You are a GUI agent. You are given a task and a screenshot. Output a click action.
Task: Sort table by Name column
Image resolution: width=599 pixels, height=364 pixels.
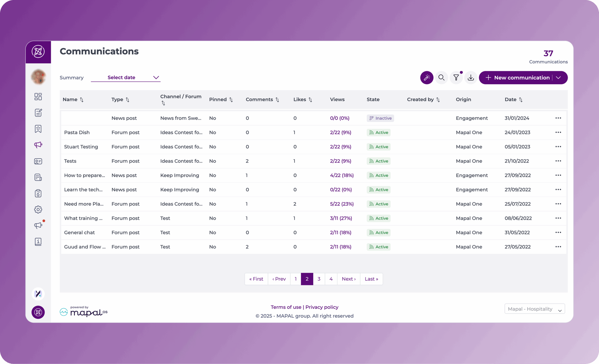click(x=82, y=100)
